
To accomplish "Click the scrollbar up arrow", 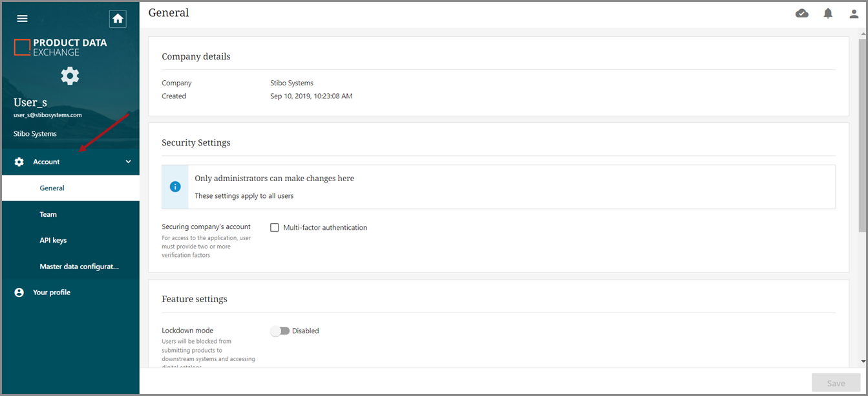I will (x=864, y=32).
